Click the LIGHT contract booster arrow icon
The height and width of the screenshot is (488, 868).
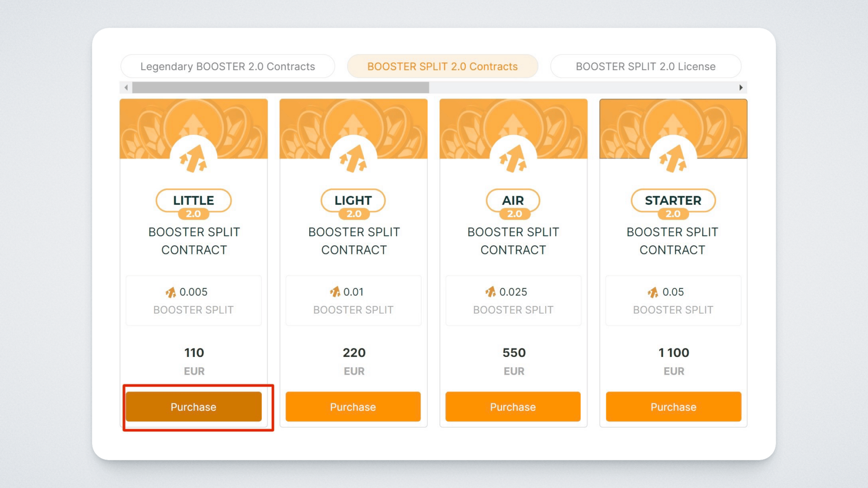tap(354, 158)
